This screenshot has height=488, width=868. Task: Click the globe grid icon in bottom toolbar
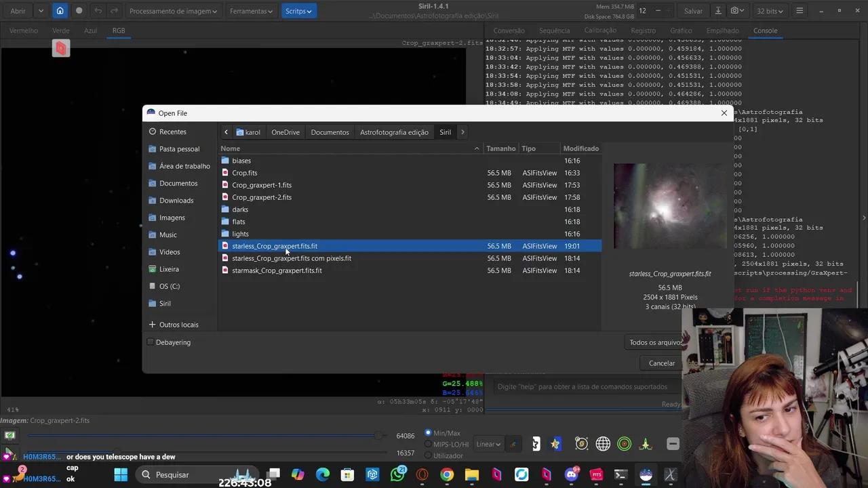[x=603, y=444]
